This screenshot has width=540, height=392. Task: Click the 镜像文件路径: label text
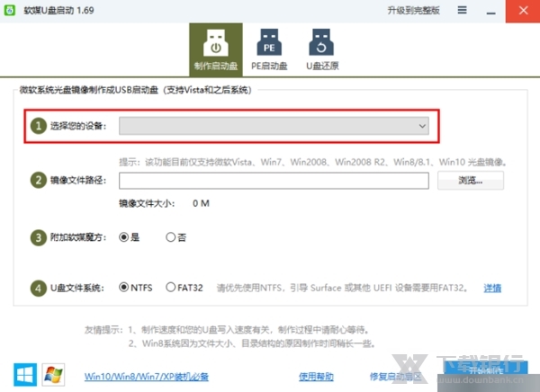(x=78, y=181)
